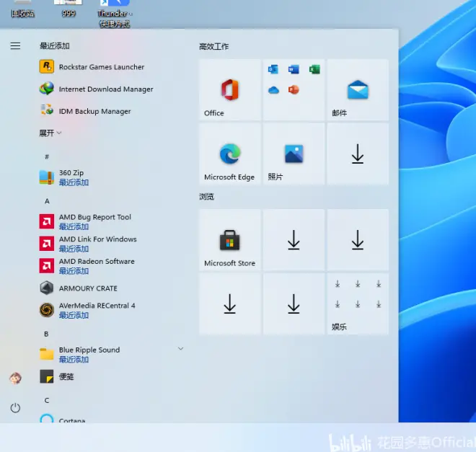Click the Rockstar Games Launcher label
This screenshot has height=452, width=476.
point(102,67)
